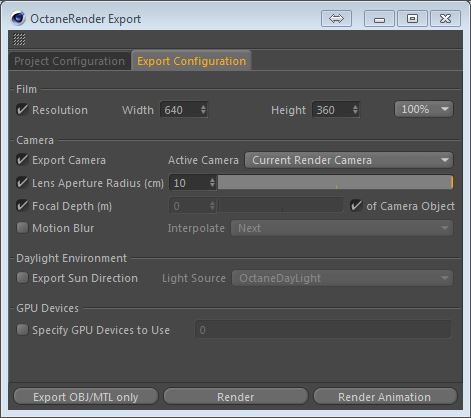Click the OctaneRender Export window title
Viewport: 471px width, 418px height.
(86, 19)
